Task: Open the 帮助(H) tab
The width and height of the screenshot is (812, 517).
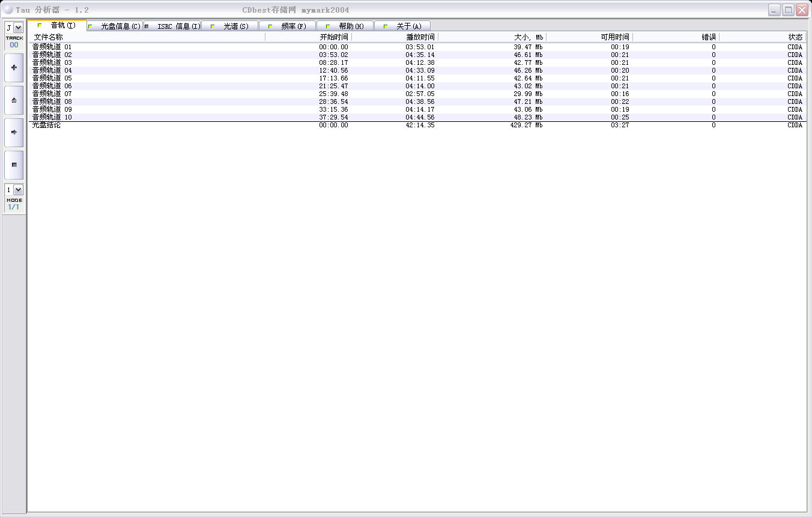Action: click(345, 26)
